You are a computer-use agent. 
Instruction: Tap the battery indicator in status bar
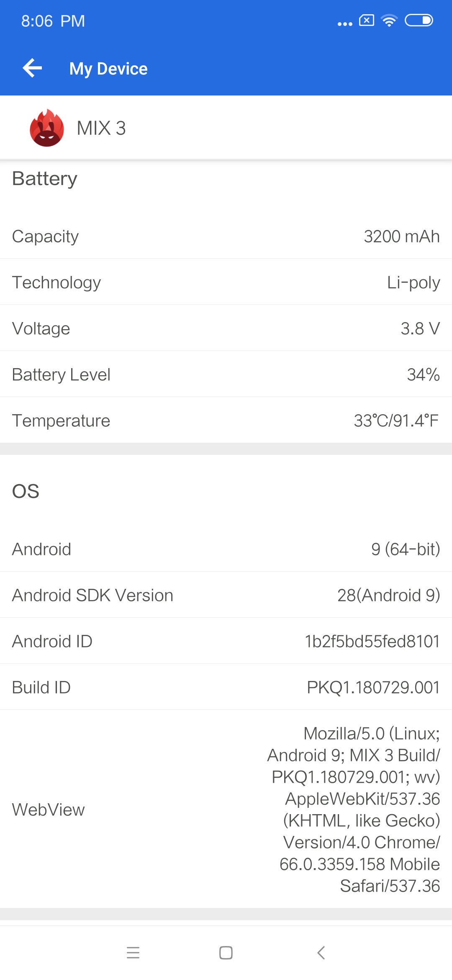419,21
